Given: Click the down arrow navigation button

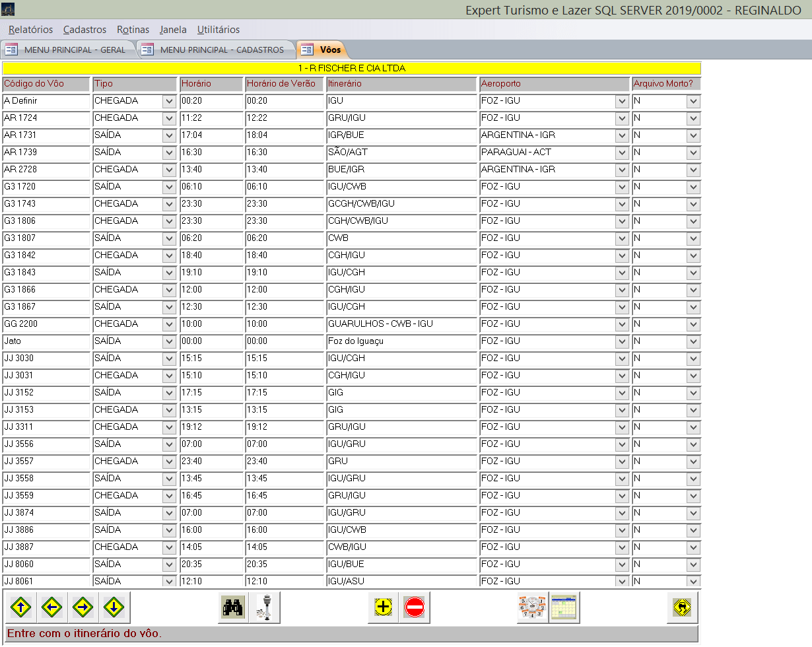Looking at the screenshot, I should [x=114, y=607].
